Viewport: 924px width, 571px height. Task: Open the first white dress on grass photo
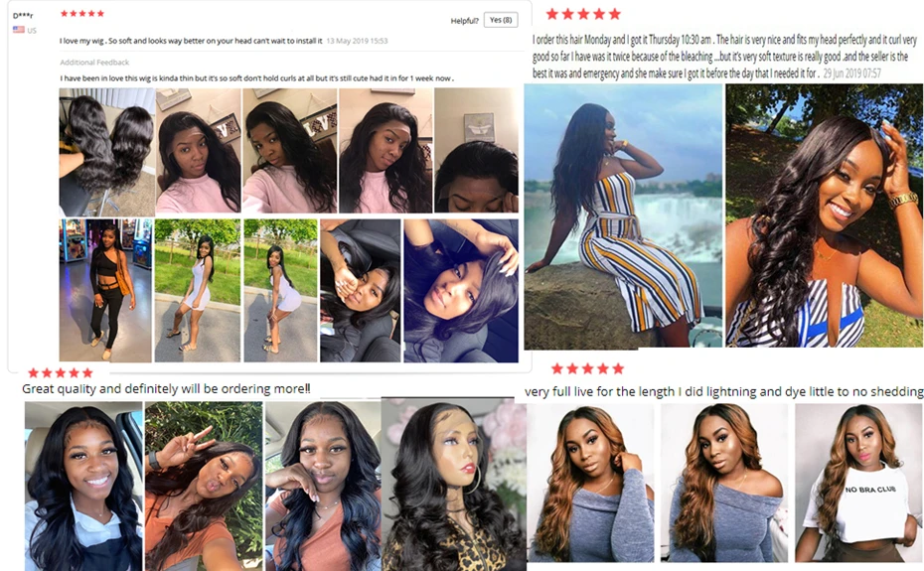(198, 291)
